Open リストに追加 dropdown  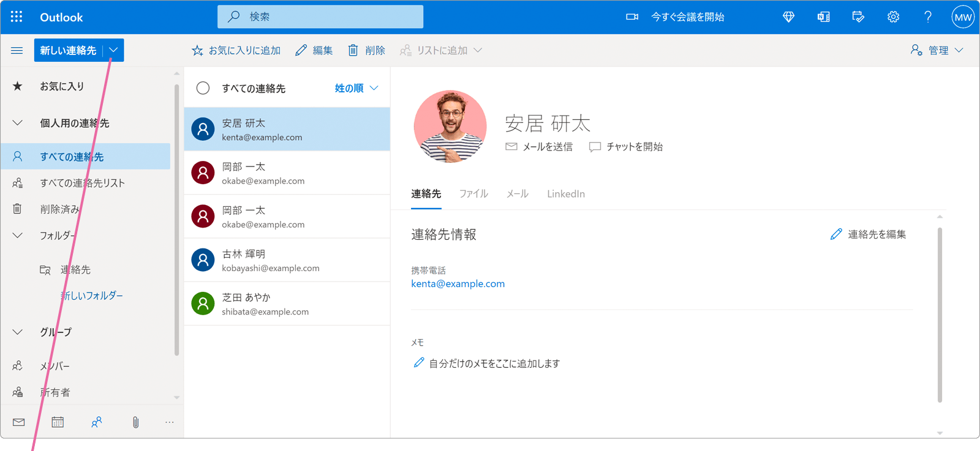(441, 50)
